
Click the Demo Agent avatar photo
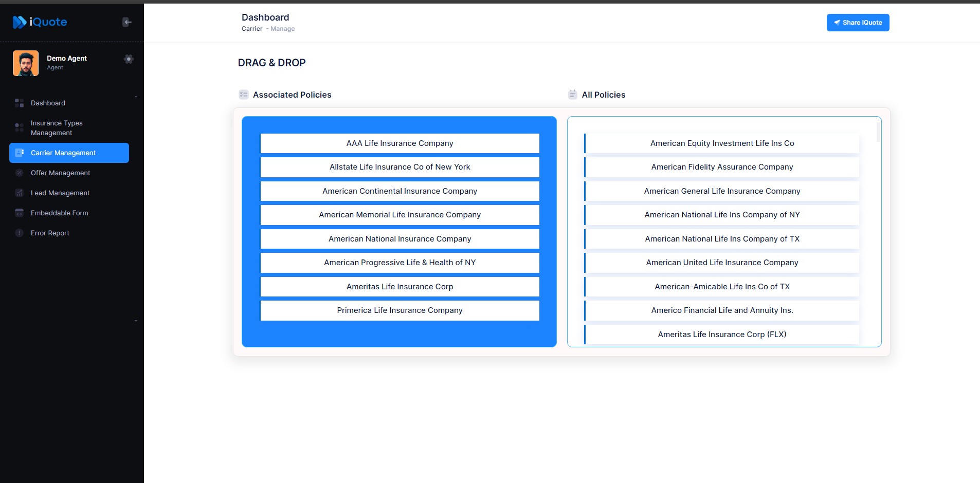tap(26, 63)
